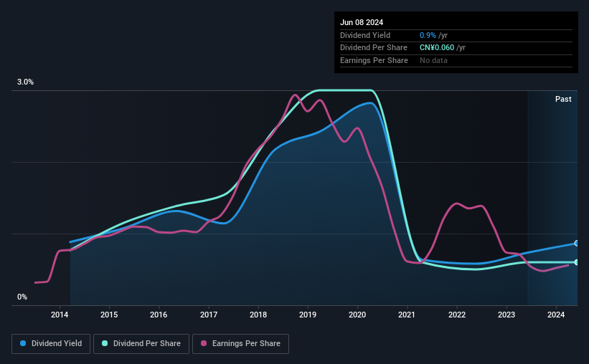Click the Earnings Per Share tooltip row label
The width and height of the screenshot is (589, 364).
374,60
